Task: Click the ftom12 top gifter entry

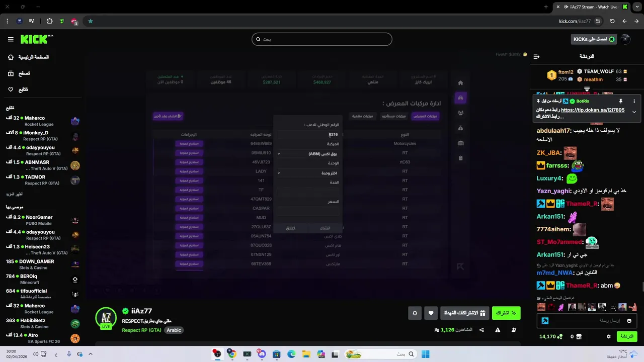Action: (560, 75)
